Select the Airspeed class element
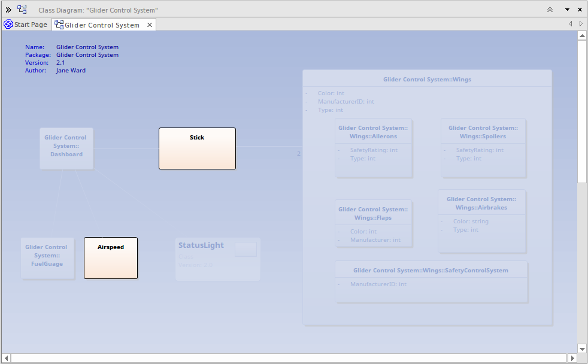This screenshot has width=588, height=364. (x=110, y=257)
